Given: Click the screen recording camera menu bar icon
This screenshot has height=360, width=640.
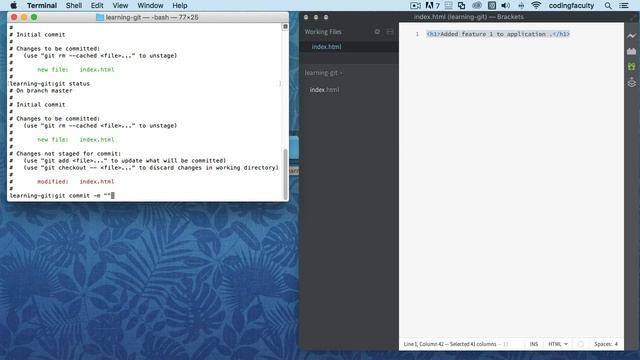Looking at the screenshot, I should coord(415,5).
